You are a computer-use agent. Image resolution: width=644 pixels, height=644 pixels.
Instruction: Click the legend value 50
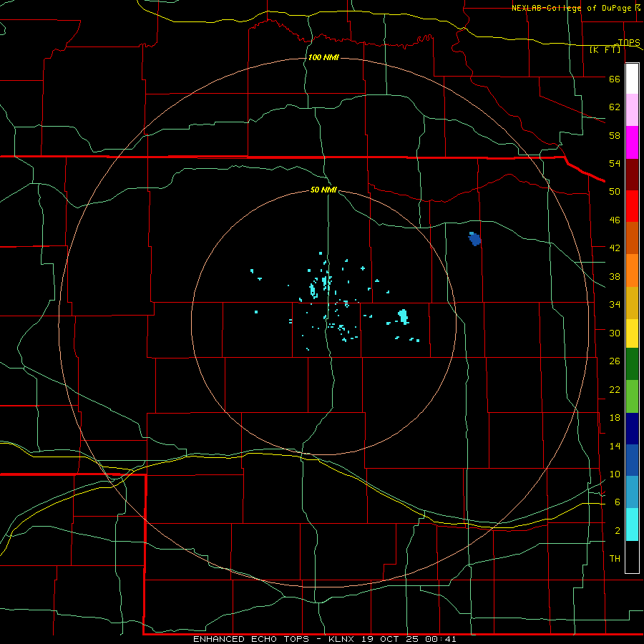coord(615,192)
